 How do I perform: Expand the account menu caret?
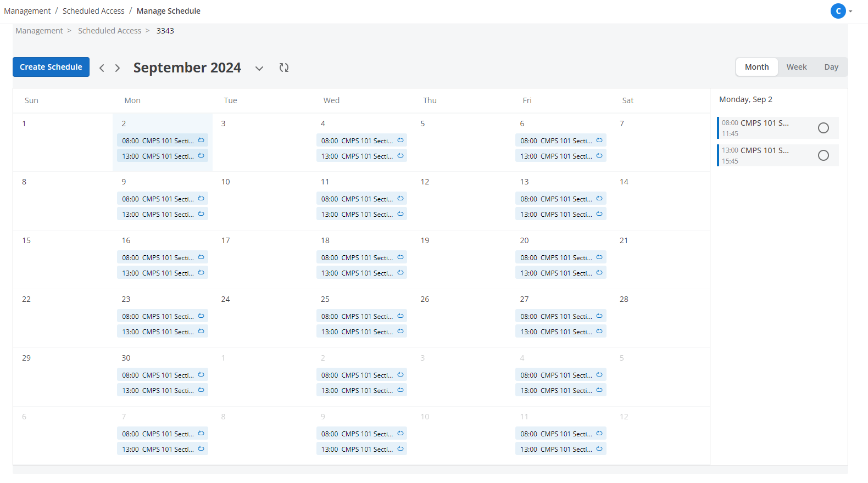coord(850,11)
